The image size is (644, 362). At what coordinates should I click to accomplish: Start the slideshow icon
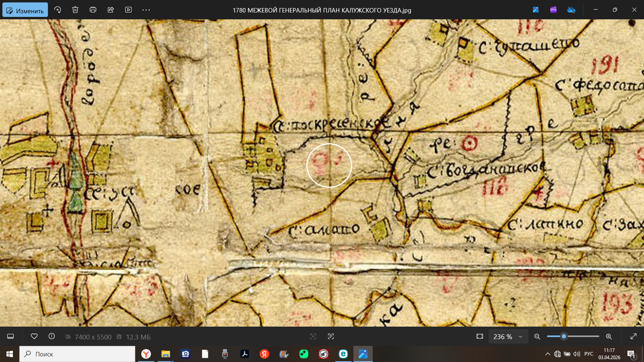click(x=128, y=10)
